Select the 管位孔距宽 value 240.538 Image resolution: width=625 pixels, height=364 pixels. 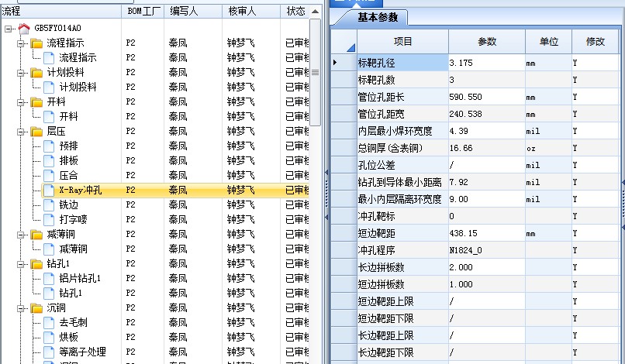pos(487,115)
